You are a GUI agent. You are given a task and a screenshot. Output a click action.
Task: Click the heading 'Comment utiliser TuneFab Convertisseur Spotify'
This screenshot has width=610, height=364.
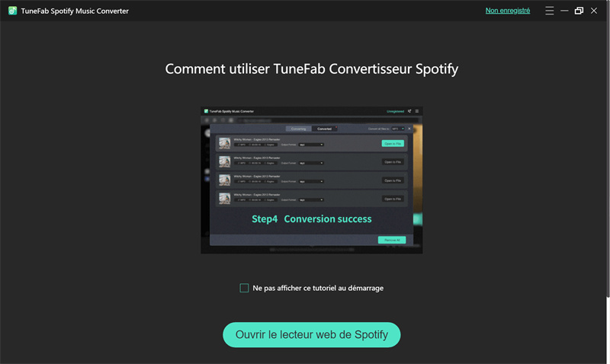pyautogui.click(x=312, y=69)
